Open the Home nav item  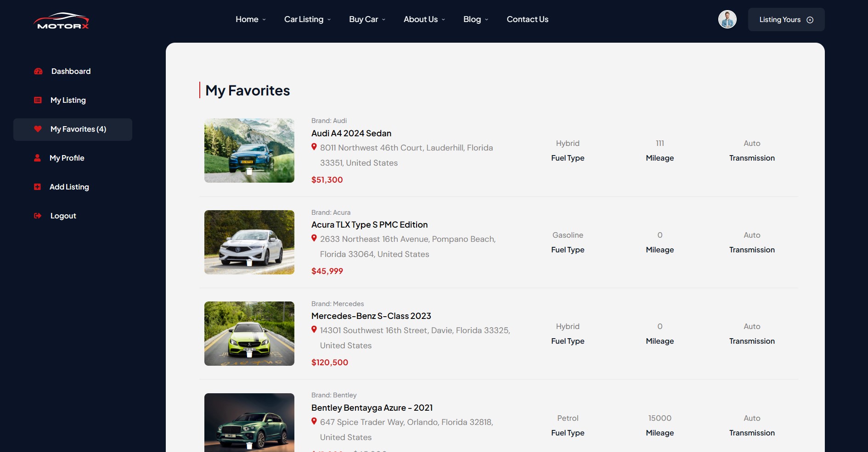[247, 19]
